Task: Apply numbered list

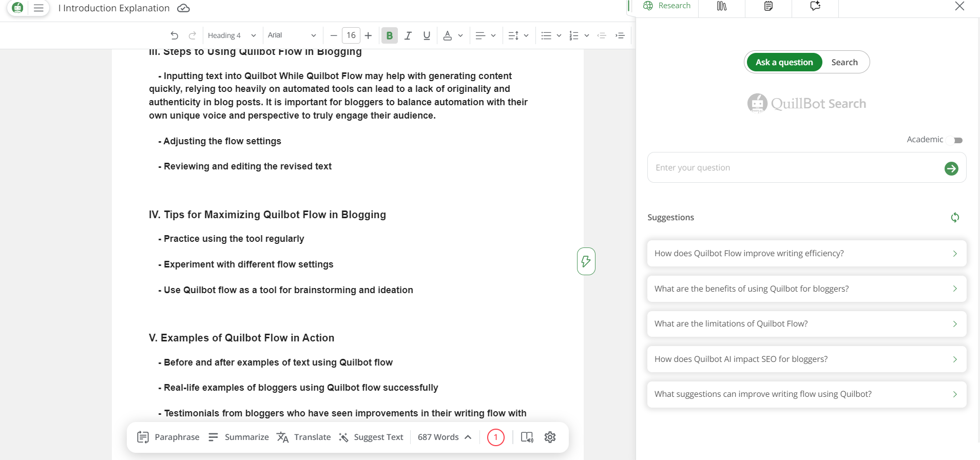Action: [x=574, y=35]
